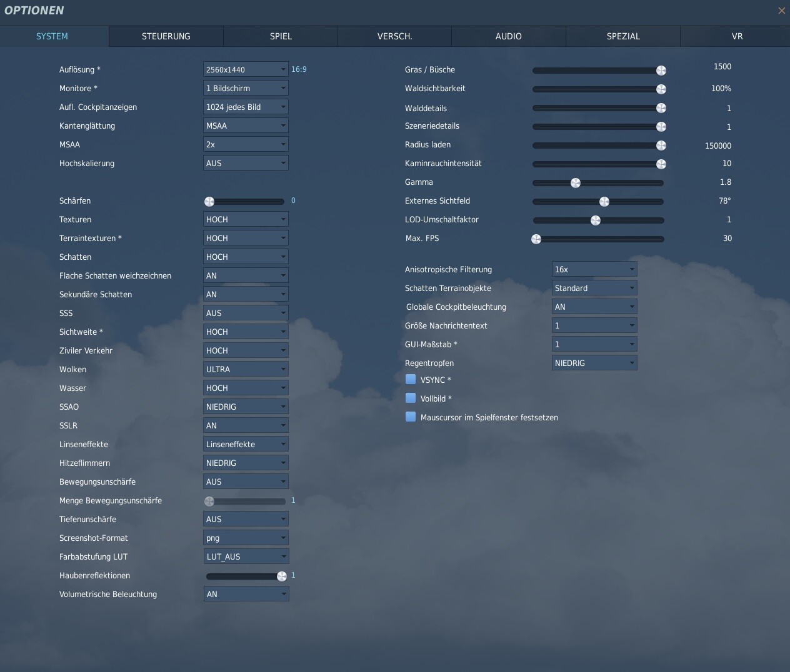Go to the AUDIO tab
Screen dimensions: 790x672
coord(509,36)
